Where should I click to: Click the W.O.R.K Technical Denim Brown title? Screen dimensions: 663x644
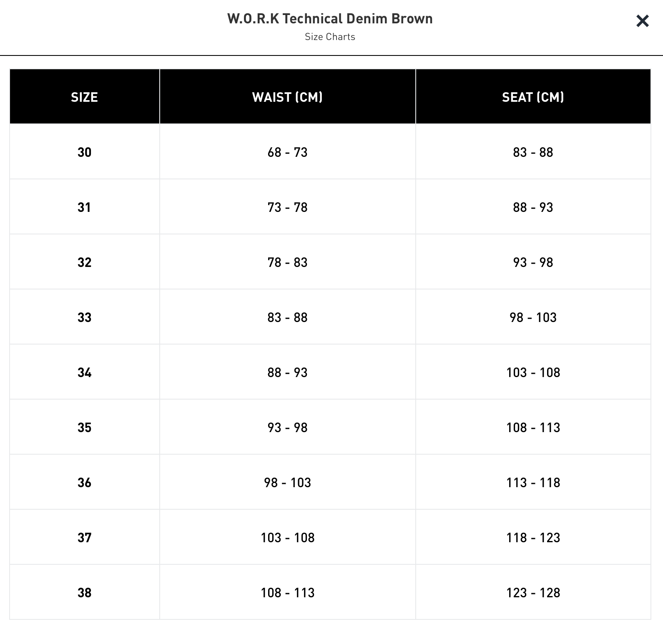tap(330, 19)
